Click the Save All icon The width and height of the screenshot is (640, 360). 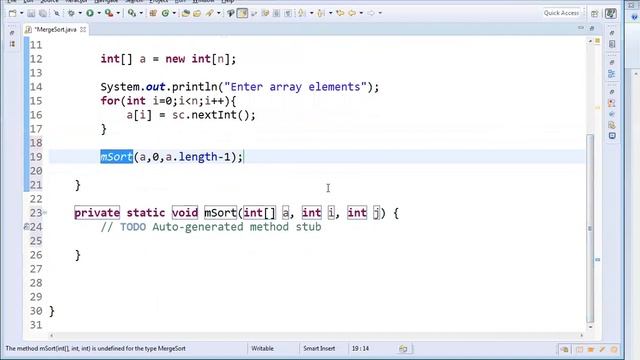pyautogui.click(x=42, y=13)
